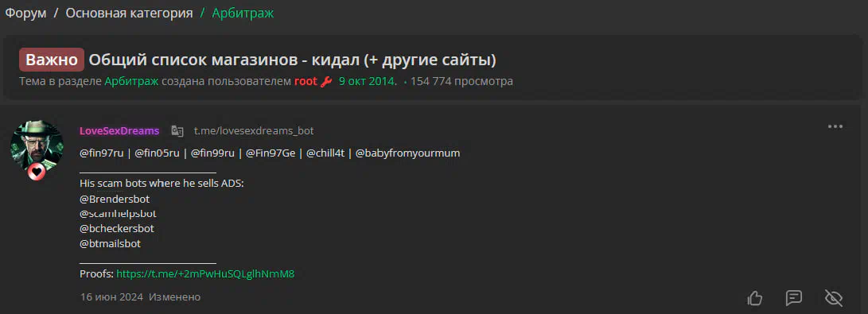Like the post with thumbs-up icon
The height and width of the screenshot is (314, 868).
click(755, 298)
